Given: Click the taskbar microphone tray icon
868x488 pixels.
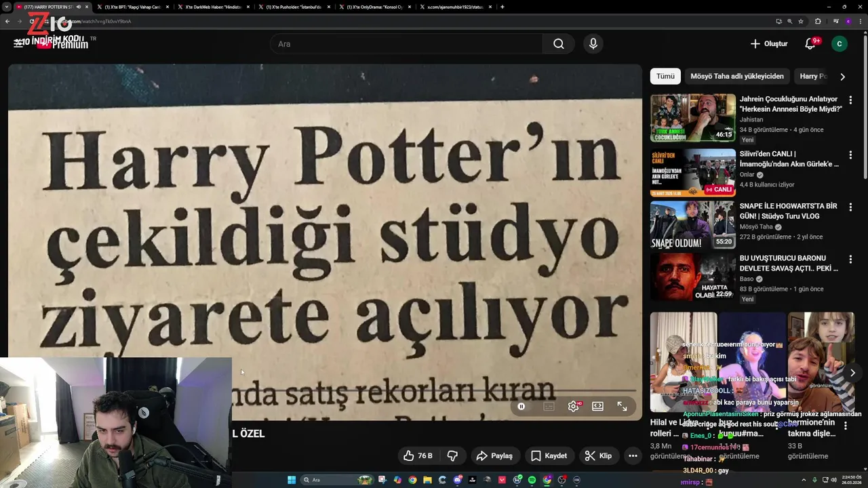Looking at the screenshot, I should [814, 480].
